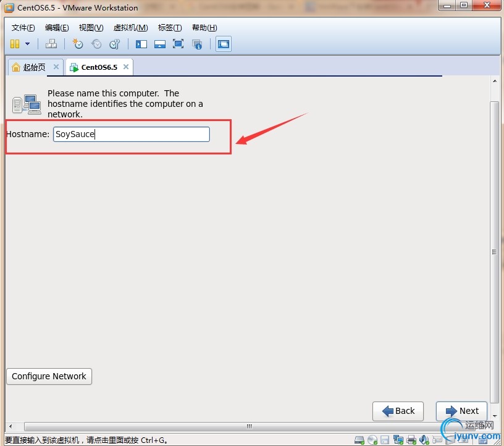Go back with the Back button
The height and width of the screenshot is (446, 504).
pyautogui.click(x=398, y=411)
